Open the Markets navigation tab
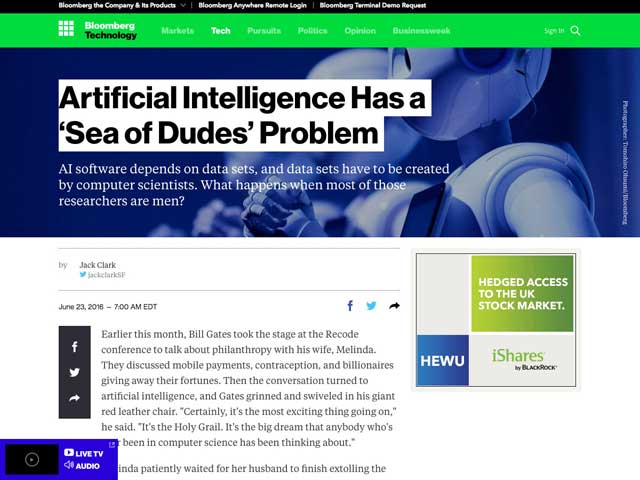Screen dimensions: 640x480 point(178,31)
